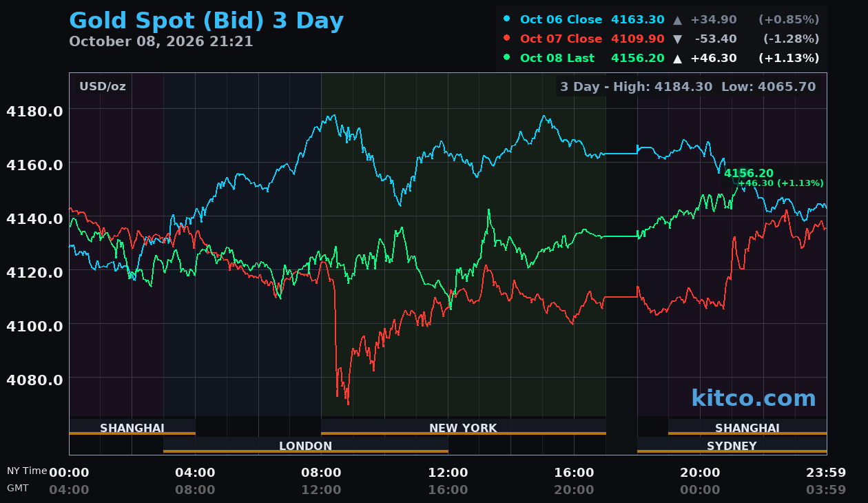868x503 pixels.
Task: Click the red Oct 07 legend dot
Action: pyautogui.click(x=507, y=38)
